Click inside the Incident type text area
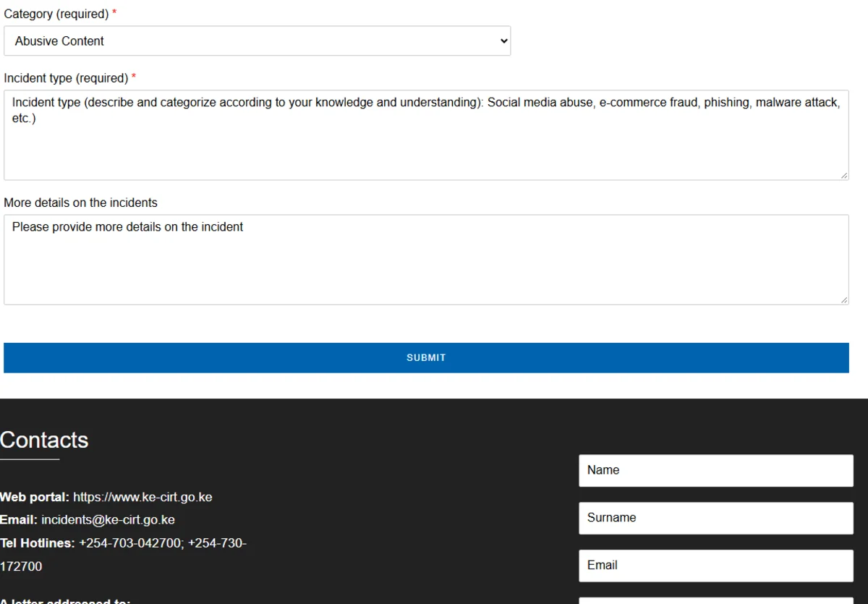The image size is (868, 604). coord(426,135)
